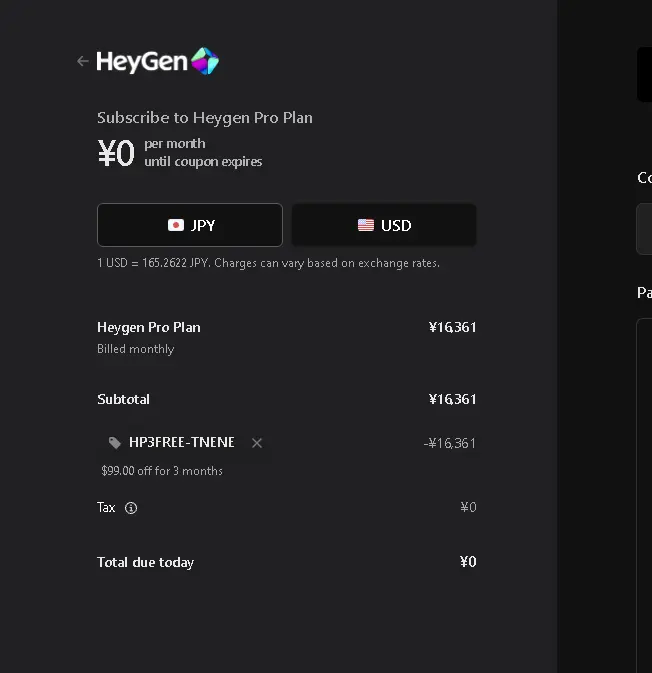Screen dimensions: 652x673
Task: Click the Subtotal amount ¥16,361
Action: 452,399
